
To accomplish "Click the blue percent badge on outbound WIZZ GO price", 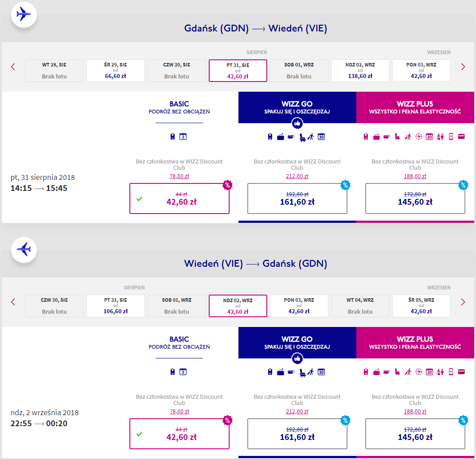I will pyautogui.click(x=345, y=185).
